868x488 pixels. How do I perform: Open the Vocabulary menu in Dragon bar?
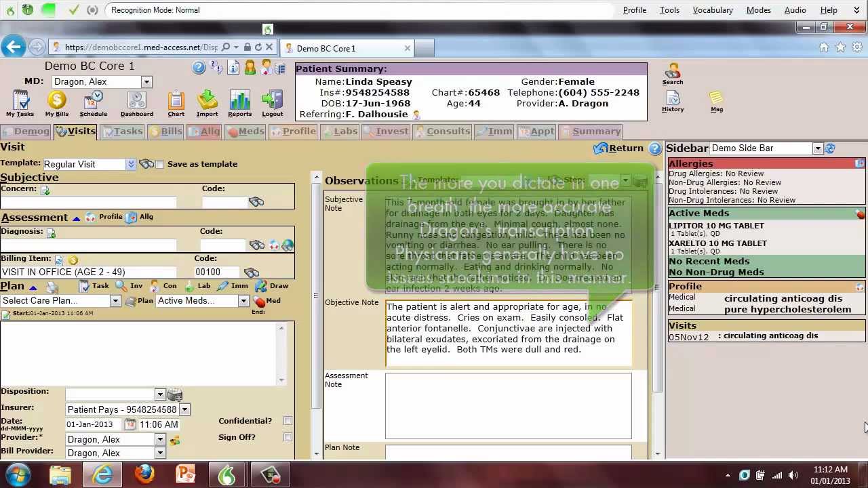[713, 10]
